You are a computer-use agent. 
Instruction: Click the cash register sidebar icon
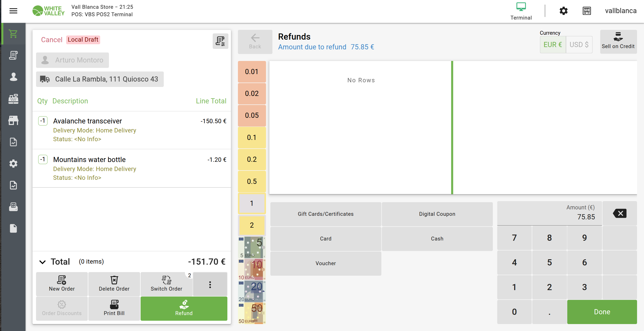(13, 99)
